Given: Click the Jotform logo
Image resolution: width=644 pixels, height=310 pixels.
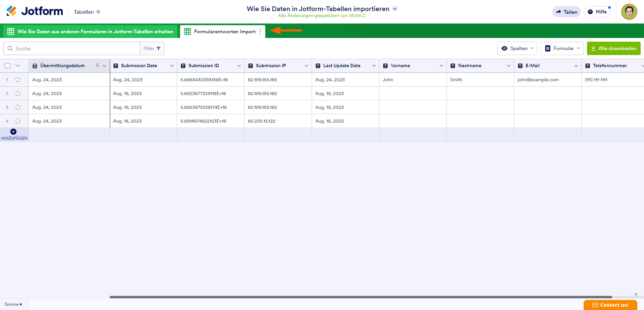Looking at the screenshot, I should [35, 11].
